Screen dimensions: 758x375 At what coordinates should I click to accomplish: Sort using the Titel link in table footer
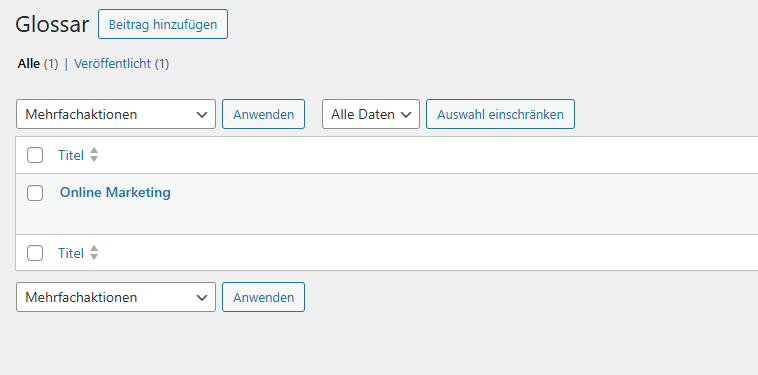click(71, 253)
